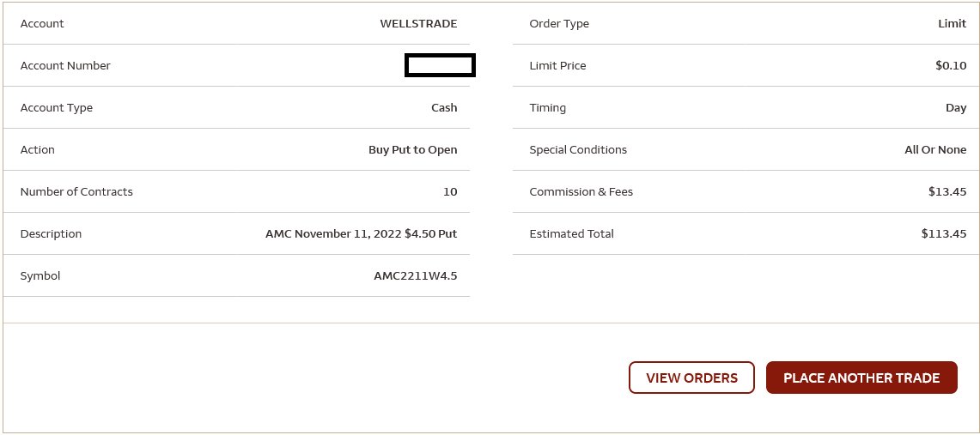Click the Estimated Total $113.45 amount
This screenshot has height=435, width=980.
944,234
